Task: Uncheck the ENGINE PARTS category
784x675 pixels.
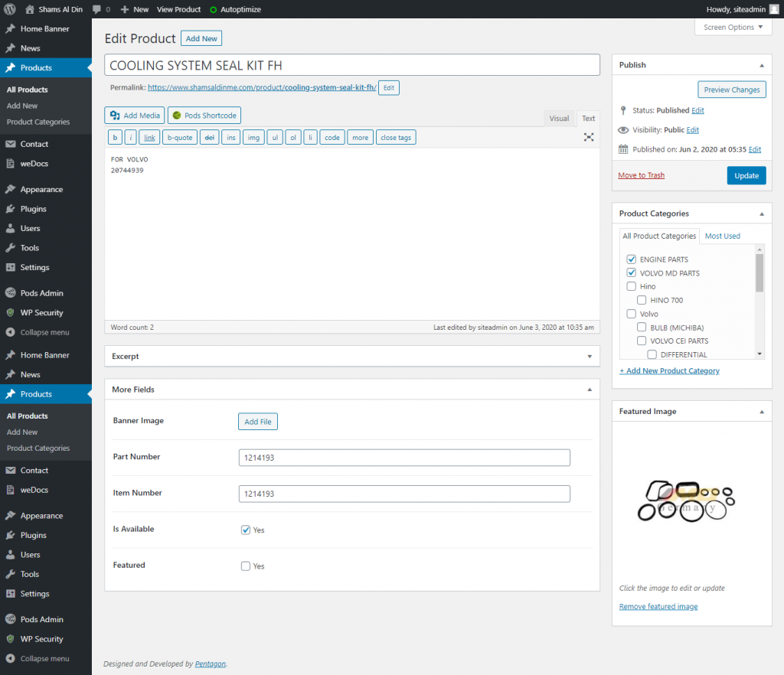Action: click(632, 259)
